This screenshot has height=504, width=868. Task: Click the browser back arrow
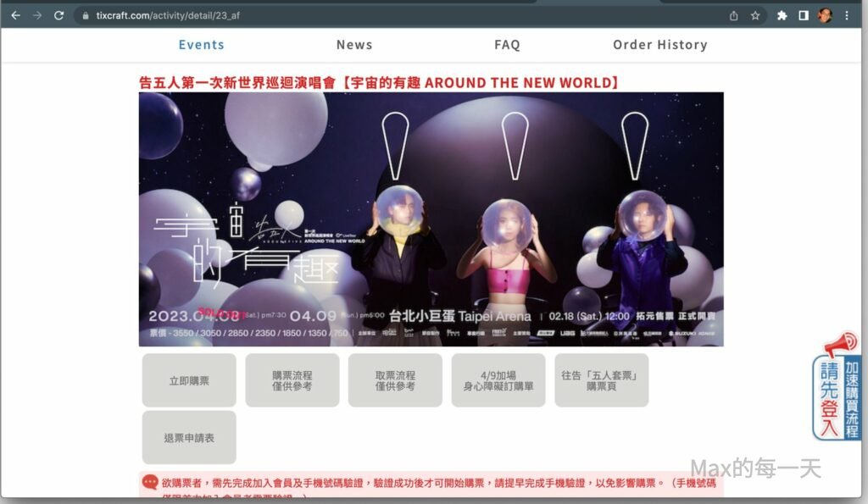tap(15, 15)
